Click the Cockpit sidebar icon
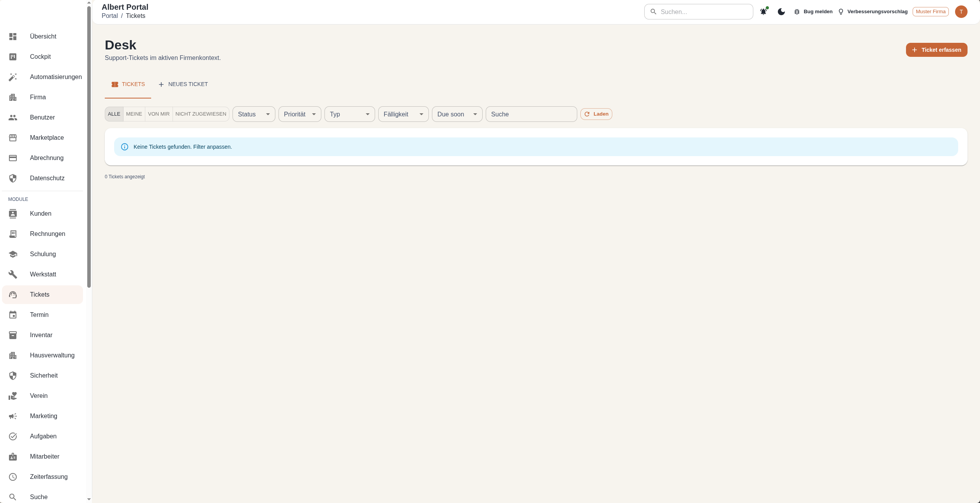 coord(13,57)
